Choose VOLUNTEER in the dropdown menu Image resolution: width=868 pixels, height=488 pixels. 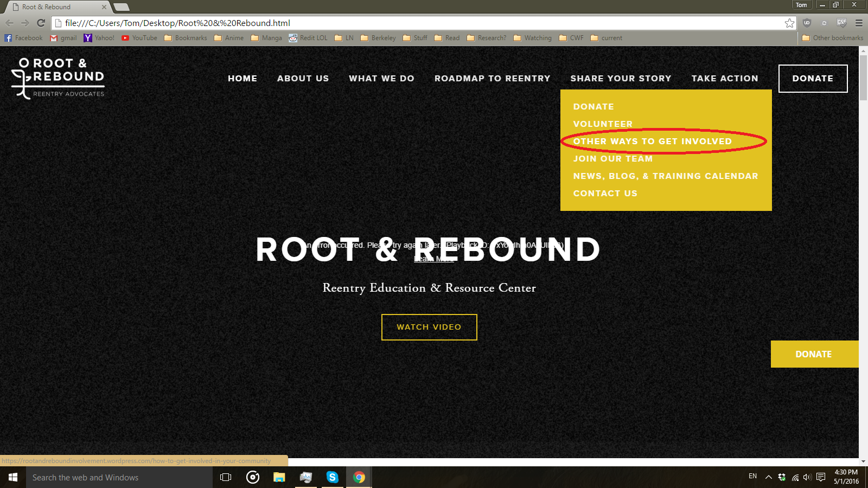(x=603, y=124)
